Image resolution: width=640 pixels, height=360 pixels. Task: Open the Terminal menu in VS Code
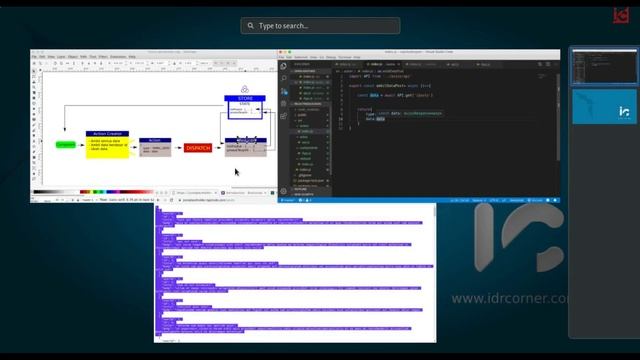tap(344, 57)
